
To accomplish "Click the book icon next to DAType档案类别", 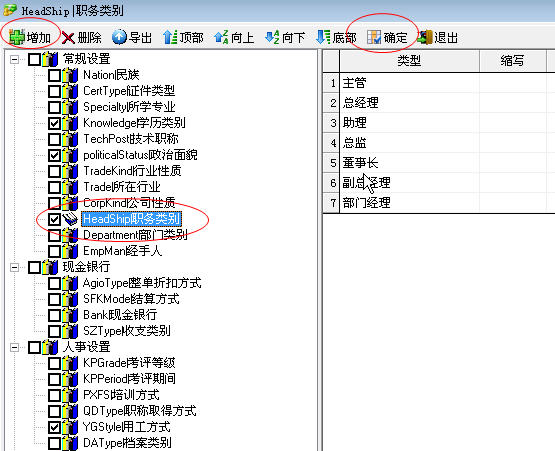I will pos(70,443).
